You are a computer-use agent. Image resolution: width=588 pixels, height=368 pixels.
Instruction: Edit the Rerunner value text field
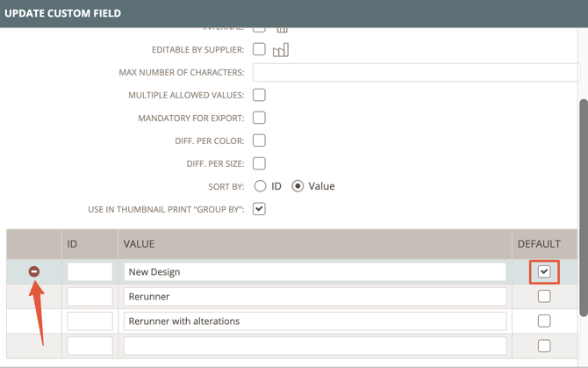(x=315, y=297)
